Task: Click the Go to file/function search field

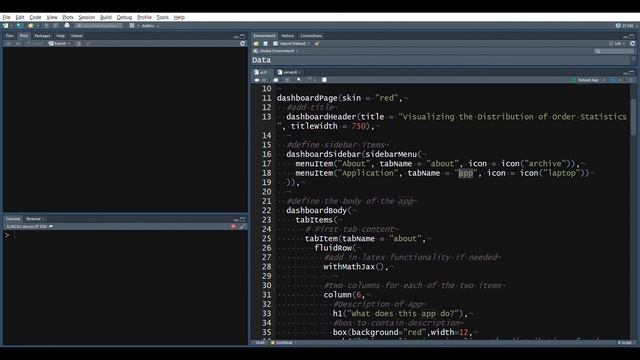Action: point(98,26)
